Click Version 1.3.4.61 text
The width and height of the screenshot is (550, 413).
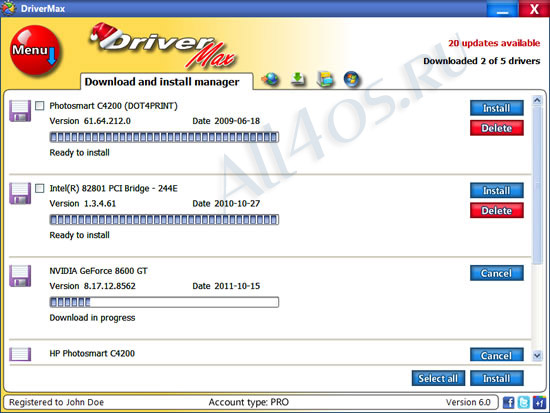coord(83,204)
